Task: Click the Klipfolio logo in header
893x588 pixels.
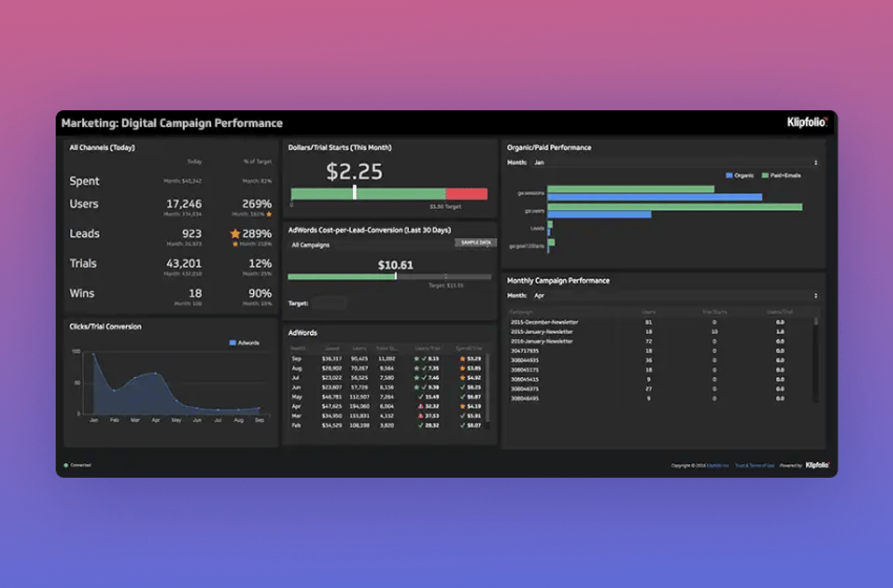Action: pos(806,123)
